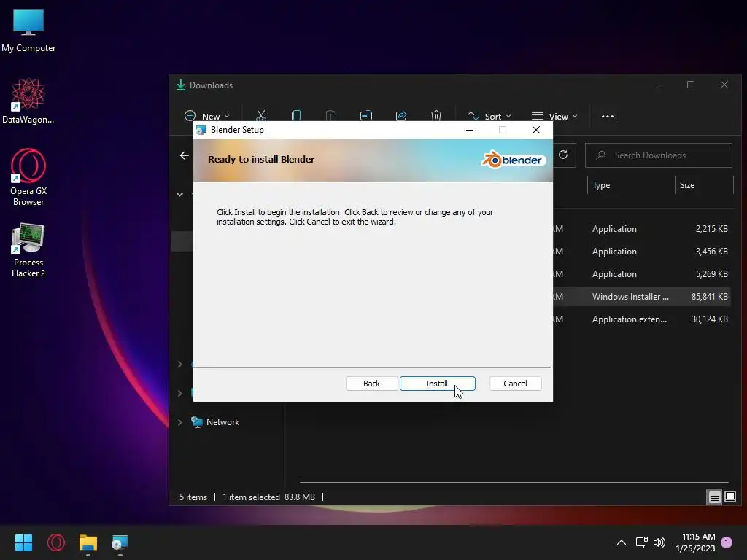
Task: Collapse the top navigation pane section chevron
Action: pos(179,194)
